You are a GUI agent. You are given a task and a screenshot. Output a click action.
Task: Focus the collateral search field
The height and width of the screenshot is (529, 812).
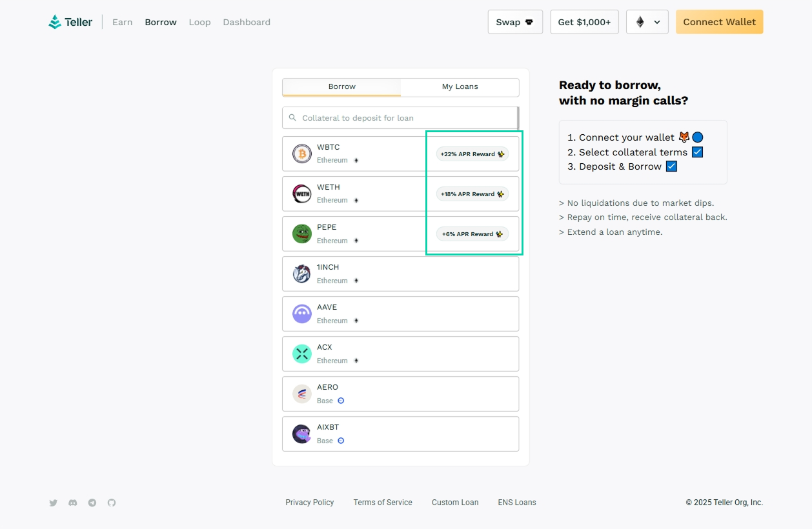(x=400, y=118)
